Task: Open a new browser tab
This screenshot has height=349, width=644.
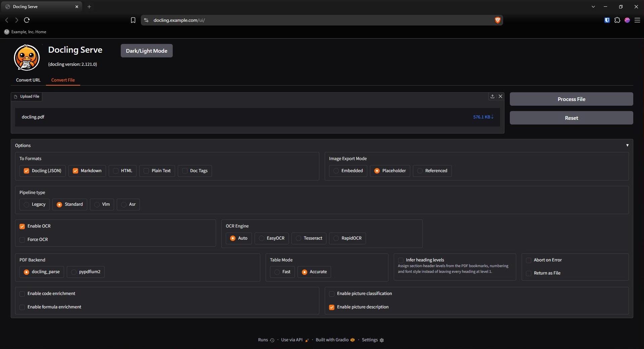Action: (89, 7)
